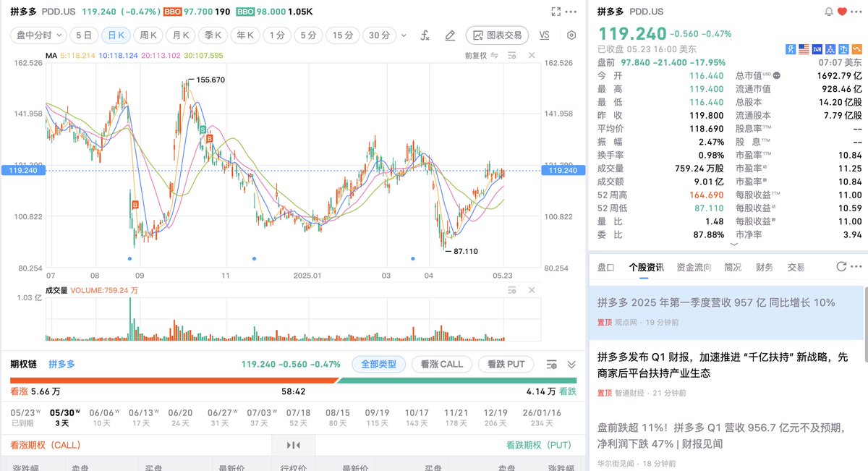868x471 pixels.
Task: Click the lightning badge icon under the price
Action: 791,49
